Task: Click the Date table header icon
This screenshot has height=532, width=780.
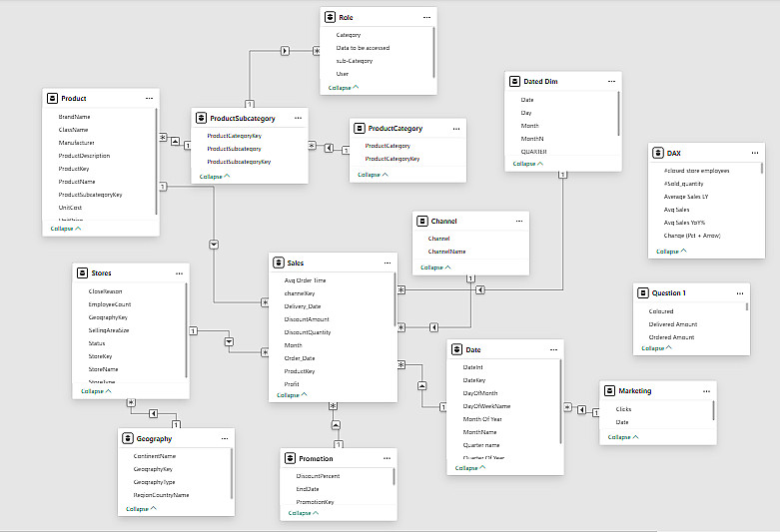Action: [x=457, y=349]
